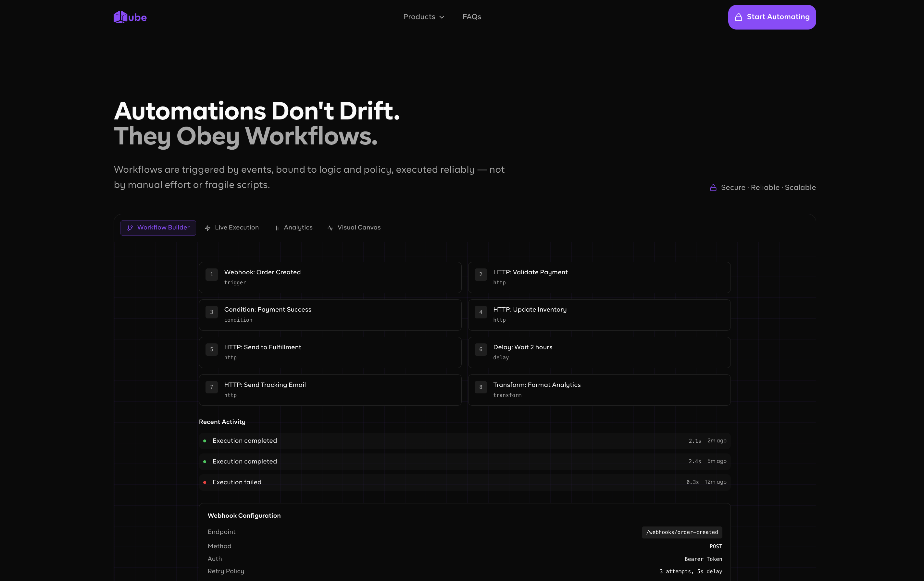This screenshot has width=924, height=581.
Task: Click the lock icon in Start Automating
Action: point(738,17)
